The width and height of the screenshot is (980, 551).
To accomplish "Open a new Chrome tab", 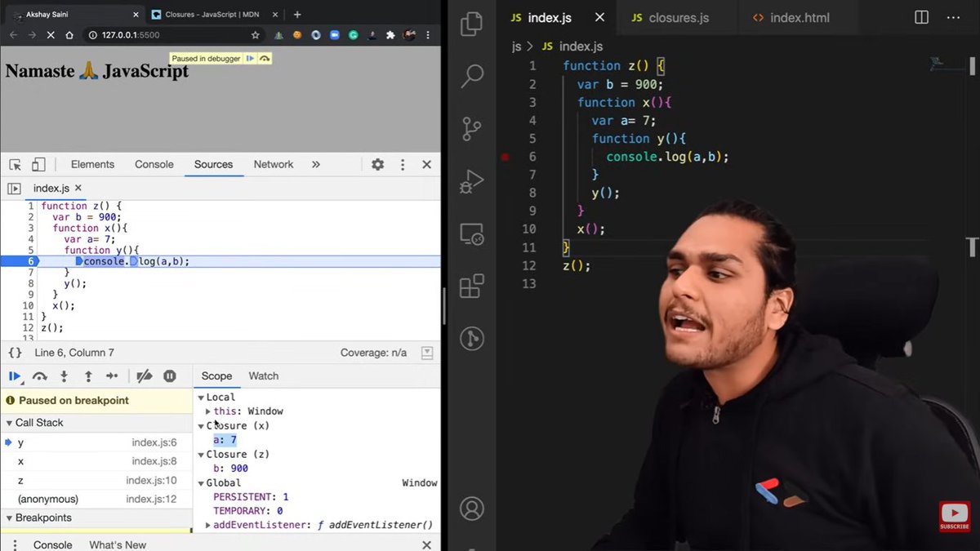I will coord(297,14).
